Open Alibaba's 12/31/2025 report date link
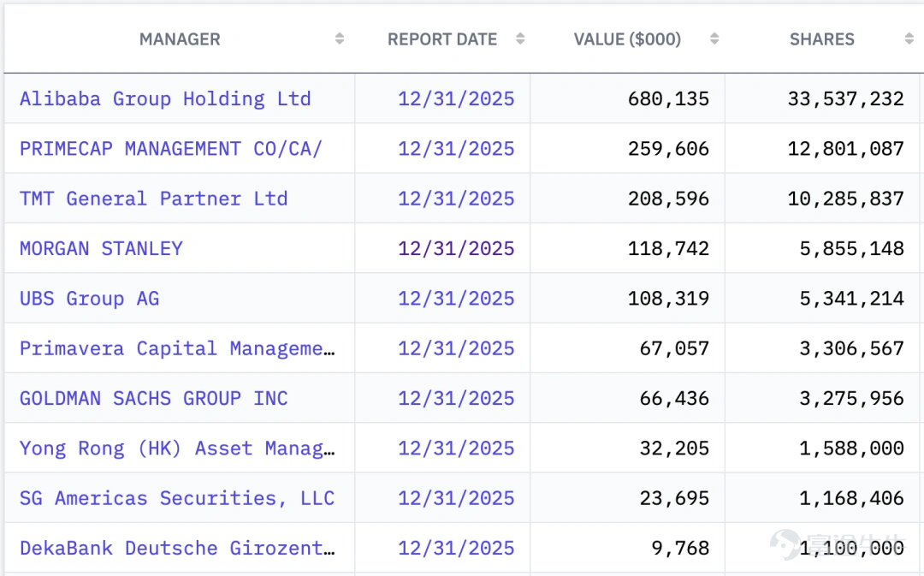 456,99
